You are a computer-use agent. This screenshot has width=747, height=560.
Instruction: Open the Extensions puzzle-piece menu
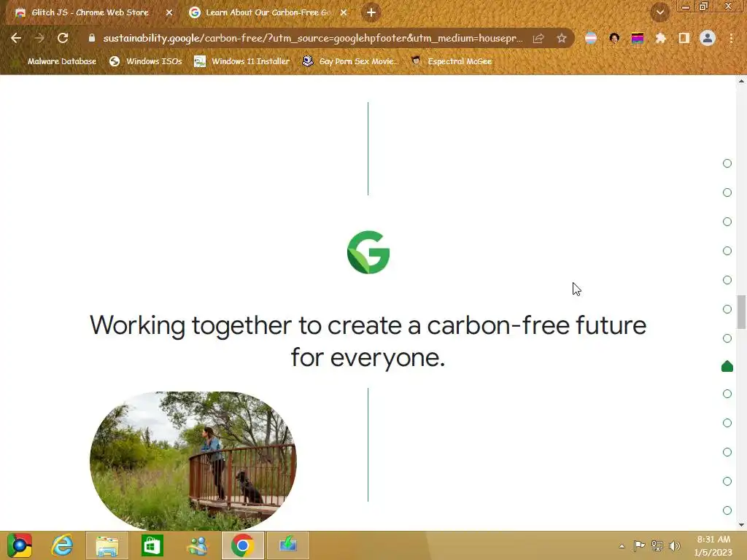point(660,38)
